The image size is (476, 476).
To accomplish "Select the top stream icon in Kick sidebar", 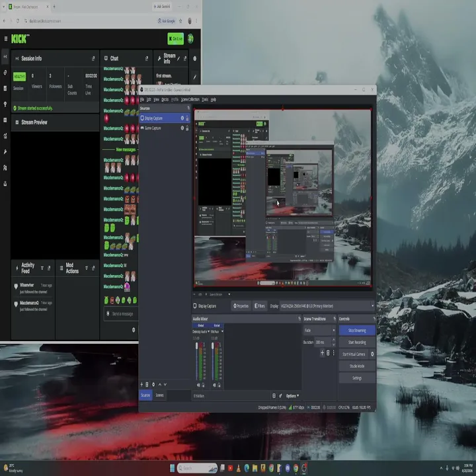I will point(5,56).
